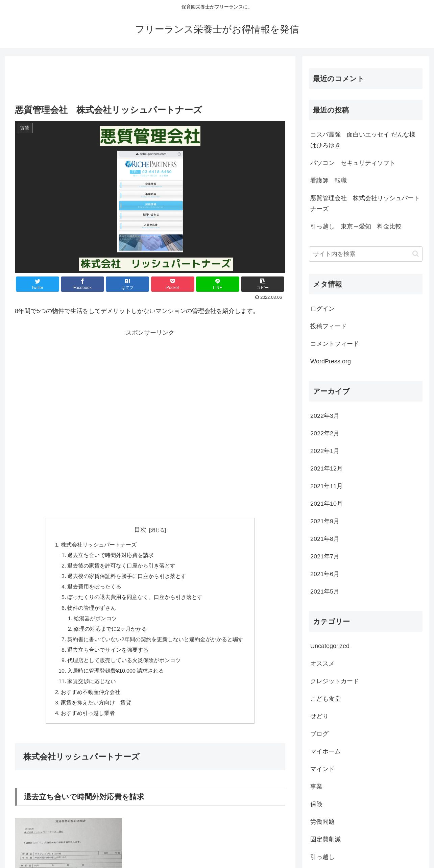Open archive 2021年5月

click(324, 592)
